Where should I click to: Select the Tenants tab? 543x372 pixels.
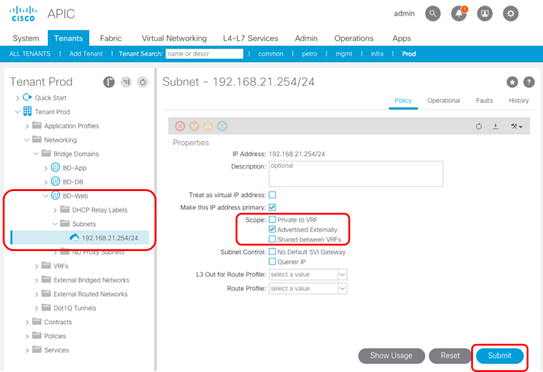tap(68, 38)
